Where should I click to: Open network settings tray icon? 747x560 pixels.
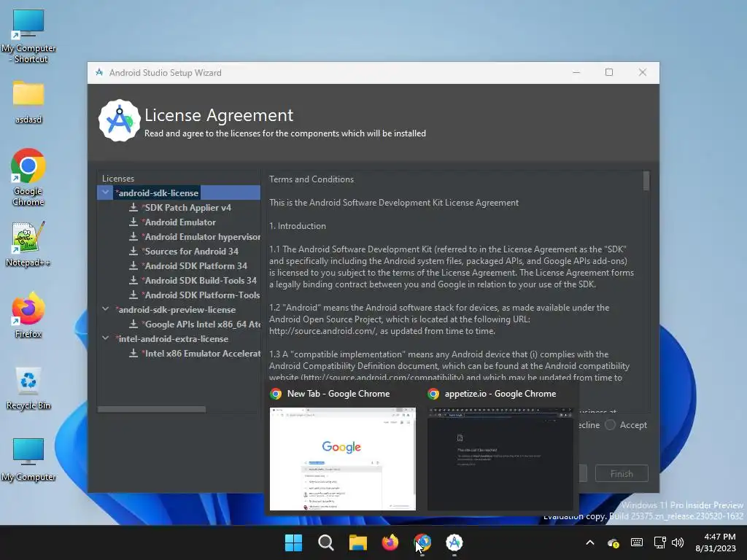[x=659, y=542]
